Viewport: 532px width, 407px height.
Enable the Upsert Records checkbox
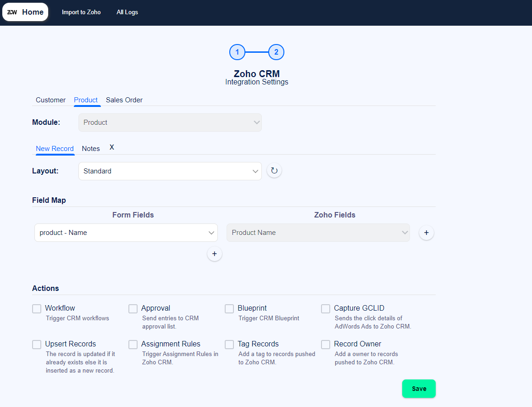(x=37, y=345)
